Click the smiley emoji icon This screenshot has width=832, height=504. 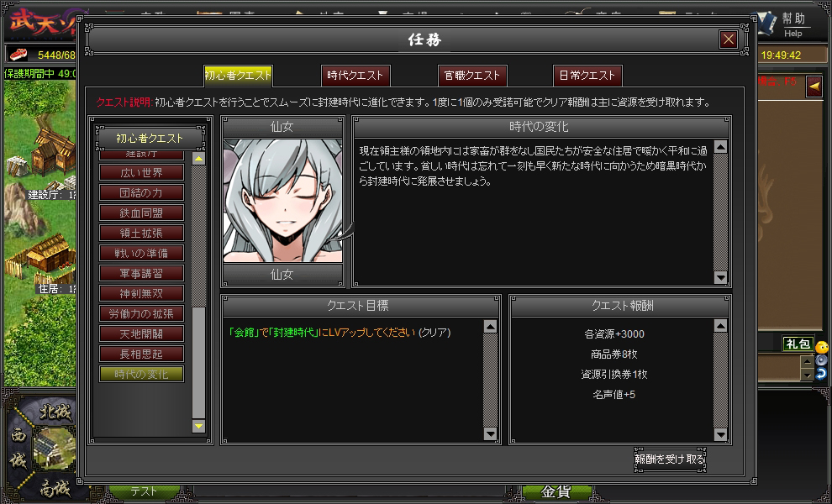point(821,346)
